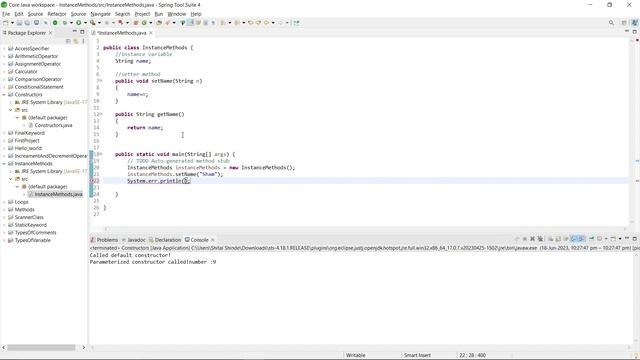Image resolution: width=640 pixels, height=360 pixels.
Task: Collapse the setName method at line 7
Action: [101, 81]
